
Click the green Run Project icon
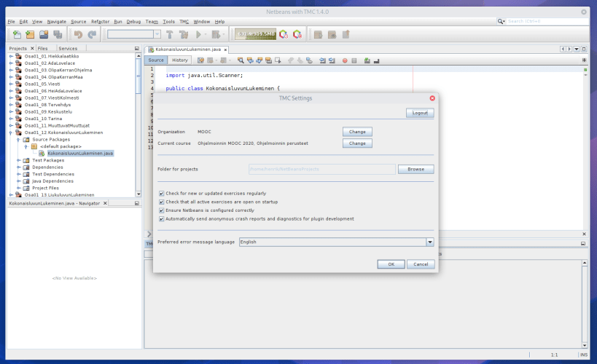pyautogui.click(x=198, y=35)
